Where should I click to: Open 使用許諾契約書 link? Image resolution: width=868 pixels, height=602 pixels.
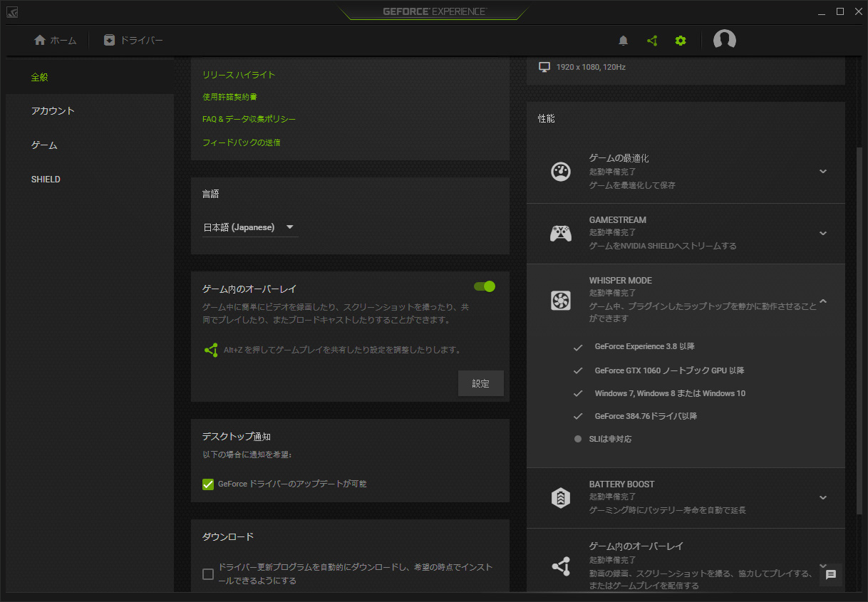tap(229, 97)
